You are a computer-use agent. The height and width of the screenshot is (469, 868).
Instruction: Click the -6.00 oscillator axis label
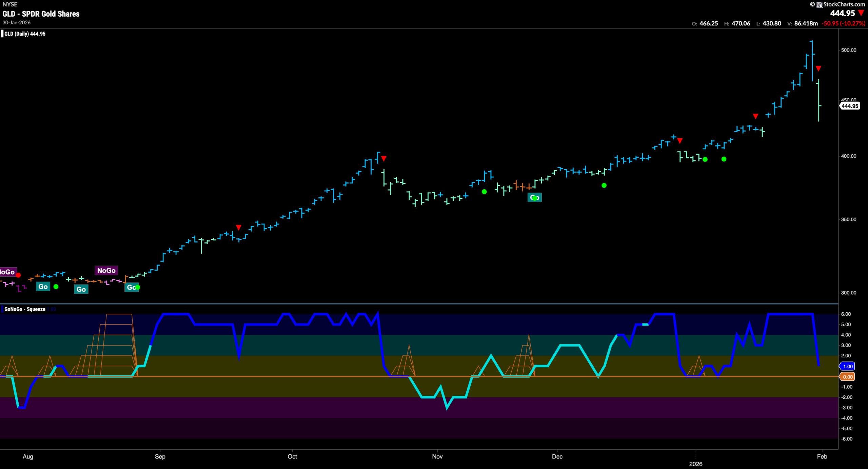tap(847, 439)
